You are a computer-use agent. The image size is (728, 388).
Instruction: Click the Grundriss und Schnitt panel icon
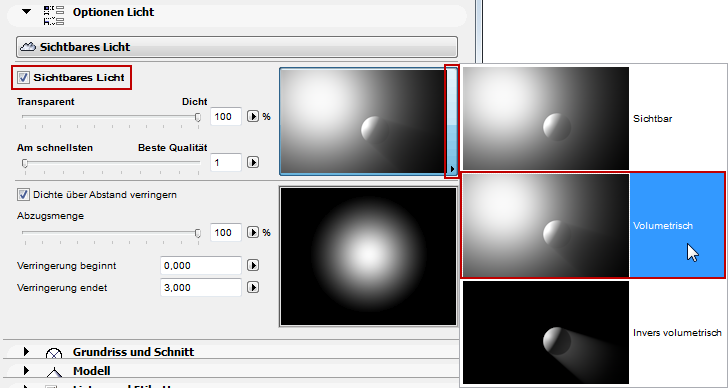(x=54, y=354)
